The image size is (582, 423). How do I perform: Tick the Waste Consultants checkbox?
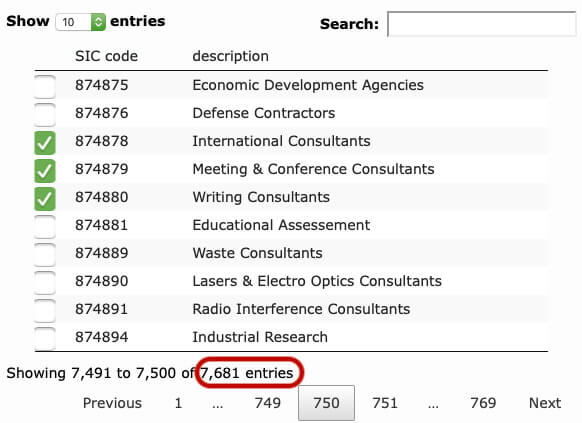[45, 255]
